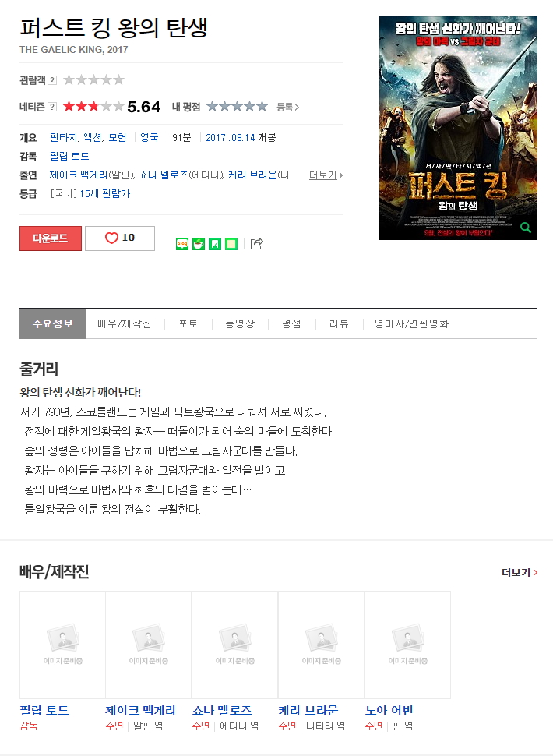Viewport: 553px width, 756px height.
Task: Click the magnifier icon on poster
Action: 526,228
